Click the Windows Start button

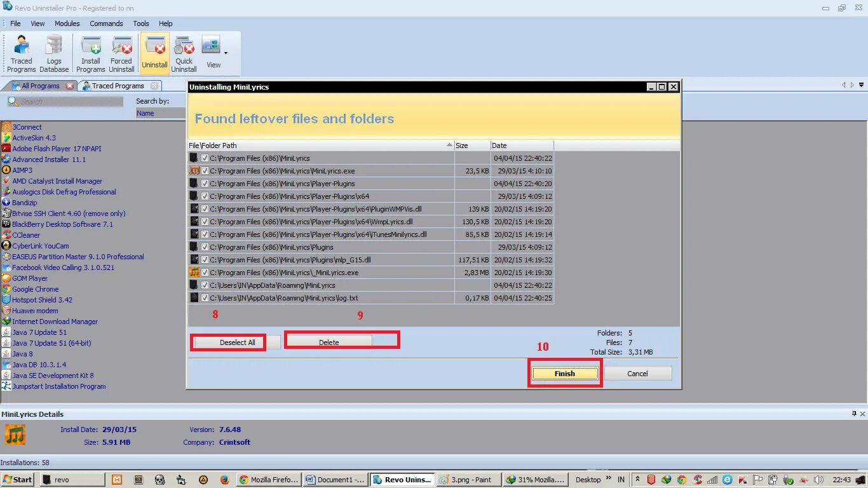point(18,480)
